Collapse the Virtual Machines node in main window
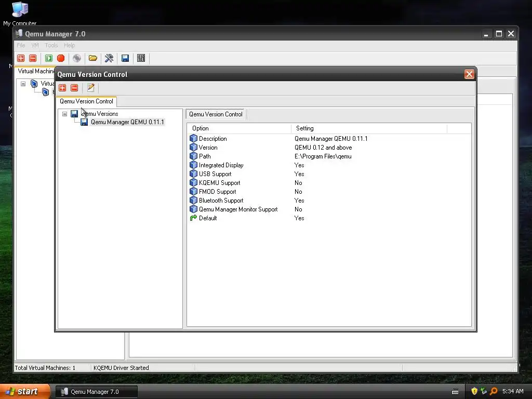The height and width of the screenshot is (399, 532). (x=23, y=84)
